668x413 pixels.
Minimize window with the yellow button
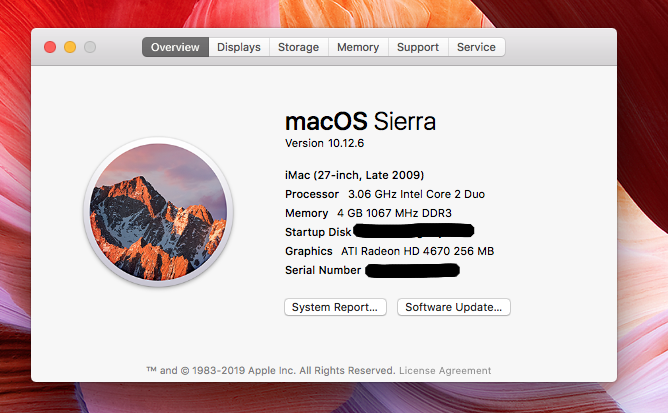(x=70, y=47)
